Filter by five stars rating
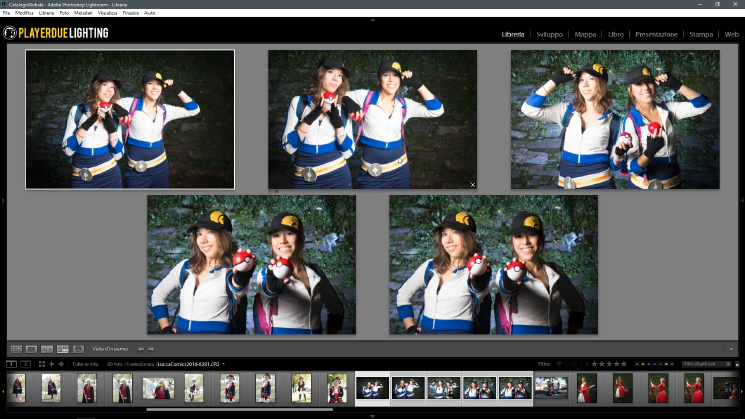The width and height of the screenshot is (745, 419). pos(624,364)
